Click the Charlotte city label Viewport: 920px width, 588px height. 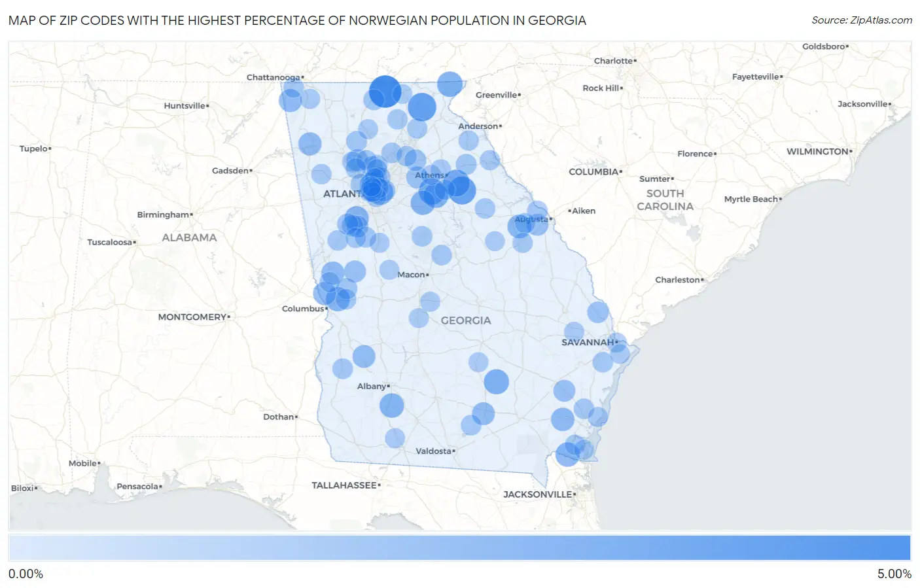coord(613,61)
